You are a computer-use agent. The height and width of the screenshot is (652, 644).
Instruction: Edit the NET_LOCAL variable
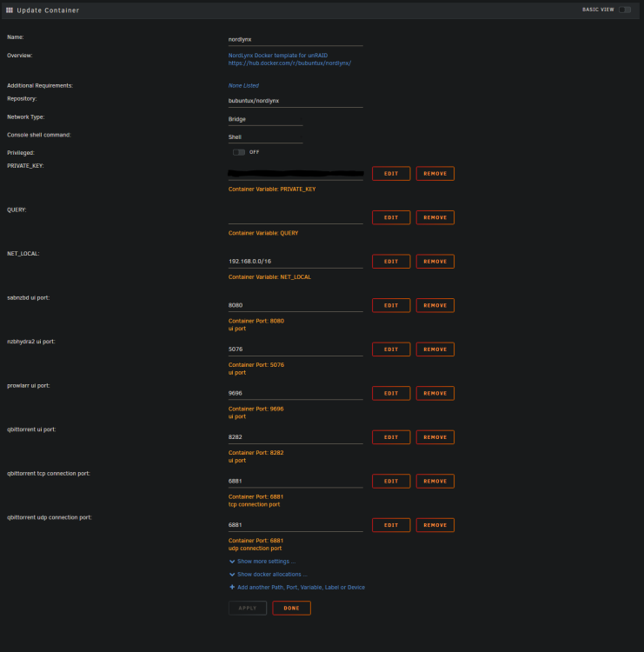(x=391, y=262)
